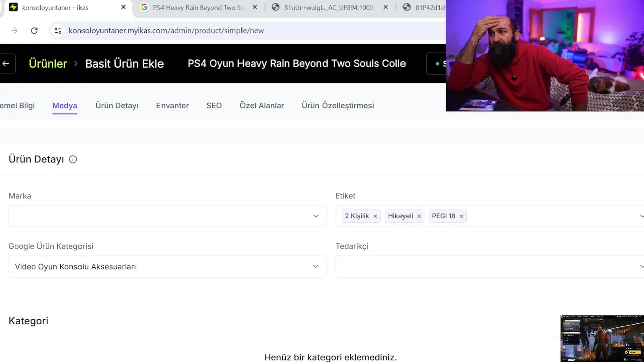
Task: Switch to the 81uUr+wulgL image browser tab
Action: (330, 7)
